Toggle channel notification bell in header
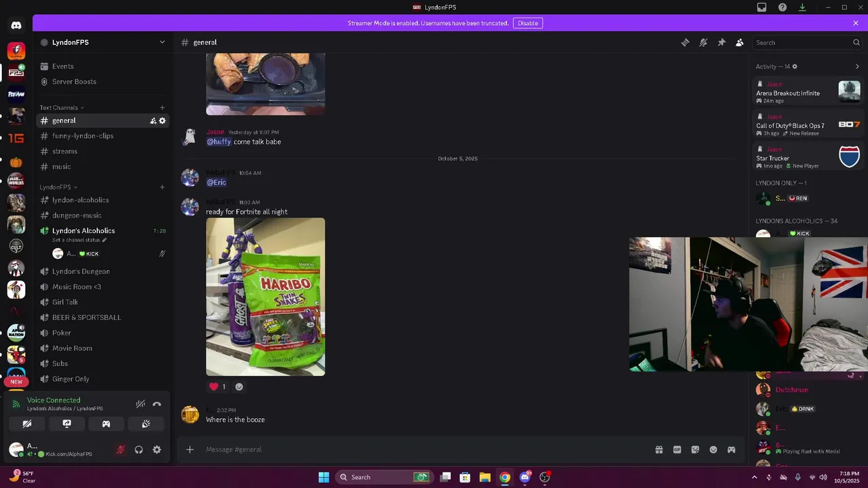 (x=703, y=42)
